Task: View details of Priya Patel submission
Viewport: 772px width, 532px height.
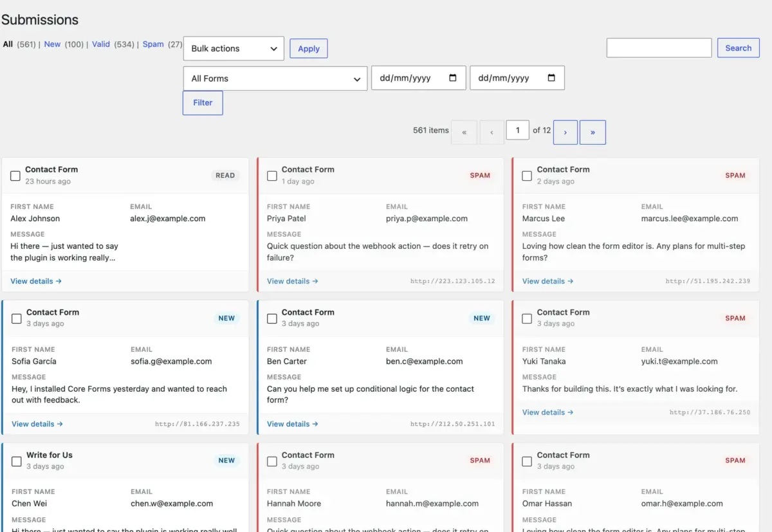Action: pyautogui.click(x=293, y=281)
